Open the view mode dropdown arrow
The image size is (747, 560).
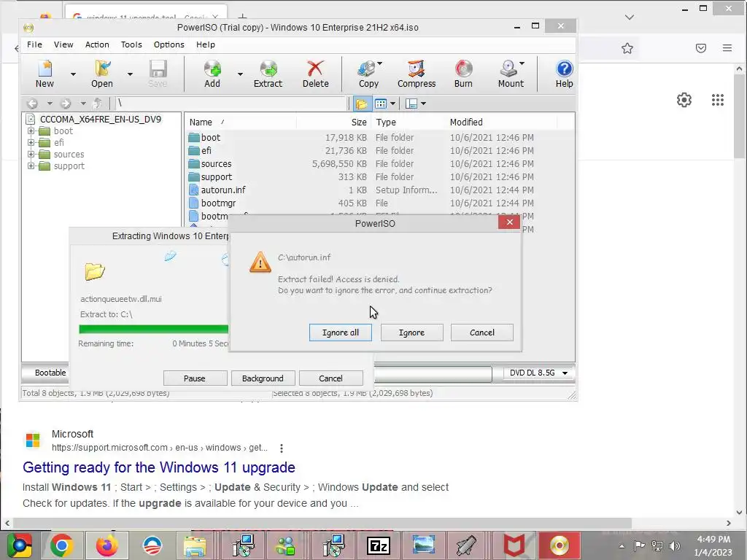click(x=392, y=104)
